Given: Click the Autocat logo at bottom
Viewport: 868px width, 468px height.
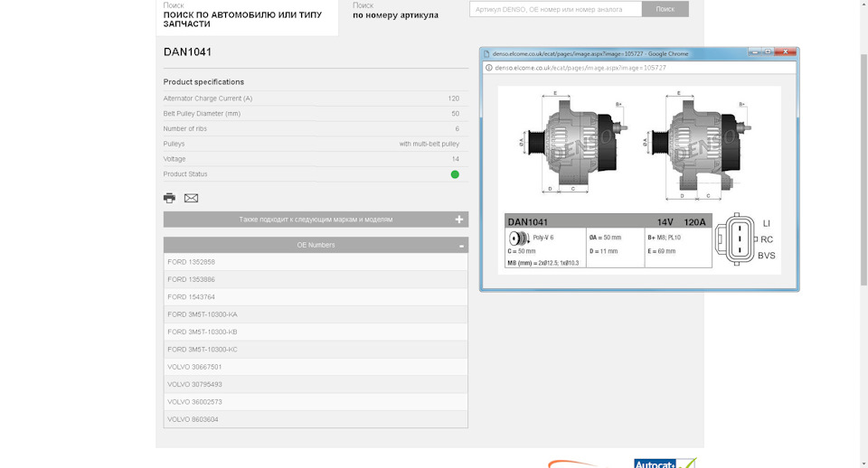Looking at the screenshot, I should tap(665, 463).
